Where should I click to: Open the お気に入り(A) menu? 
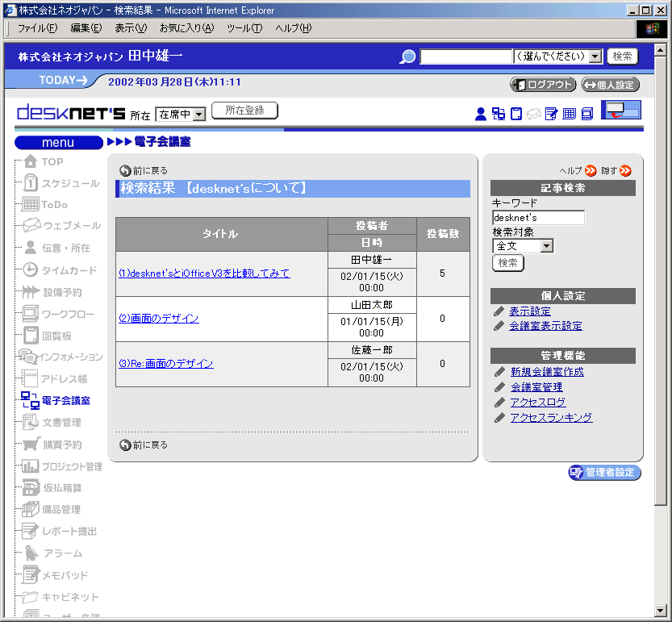[187, 28]
